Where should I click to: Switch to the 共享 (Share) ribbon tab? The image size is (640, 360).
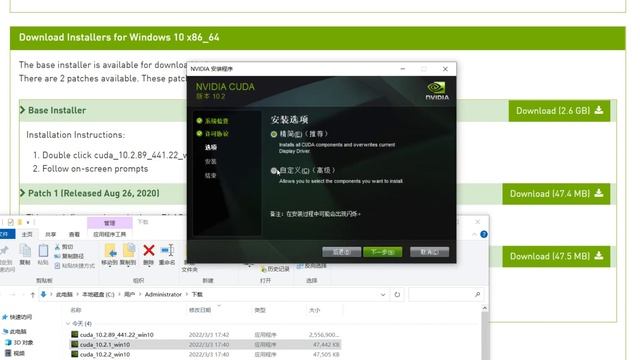[51, 234]
